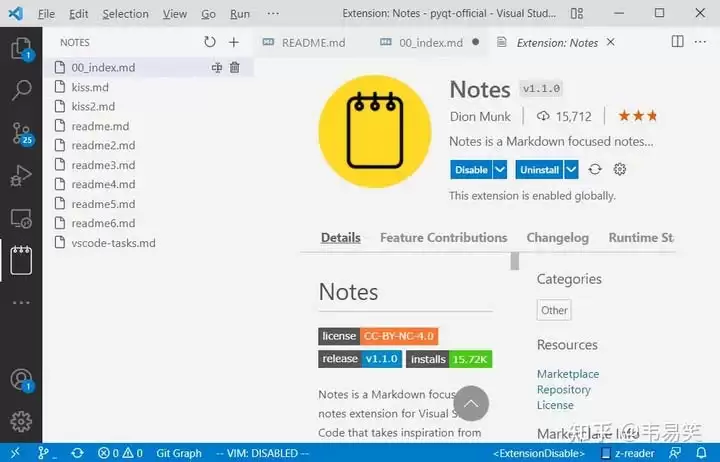
Task: Click the Uninstall button
Action: tap(540, 169)
